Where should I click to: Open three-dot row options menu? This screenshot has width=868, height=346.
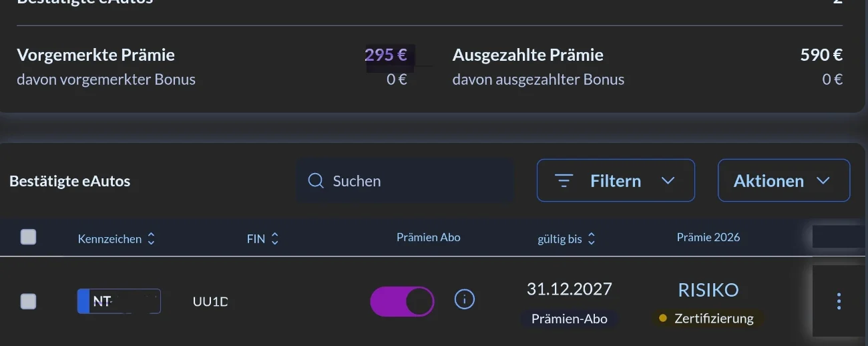(839, 301)
